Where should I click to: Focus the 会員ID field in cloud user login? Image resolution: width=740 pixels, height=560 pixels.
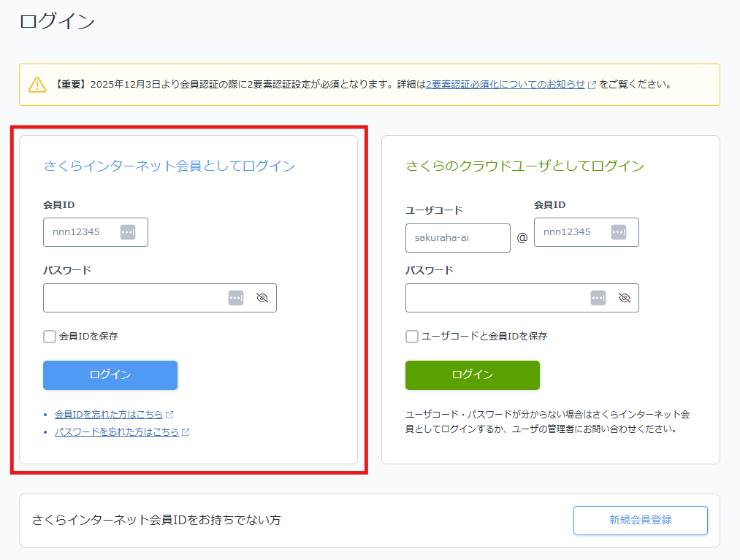click(x=587, y=232)
